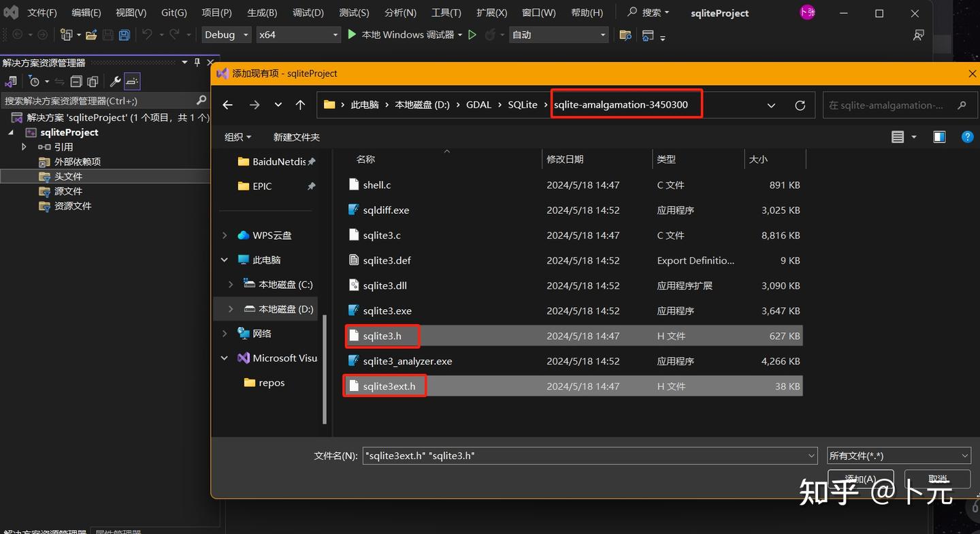This screenshot has width=980, height=534.
Task: Select sqlite3.c in the file list
Action: (x=382, y=236)
